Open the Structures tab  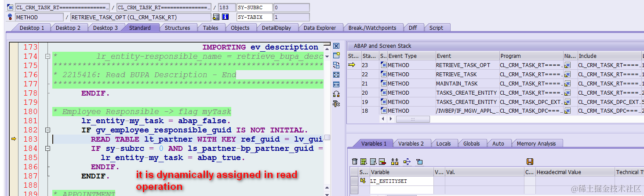coord(178,28)
